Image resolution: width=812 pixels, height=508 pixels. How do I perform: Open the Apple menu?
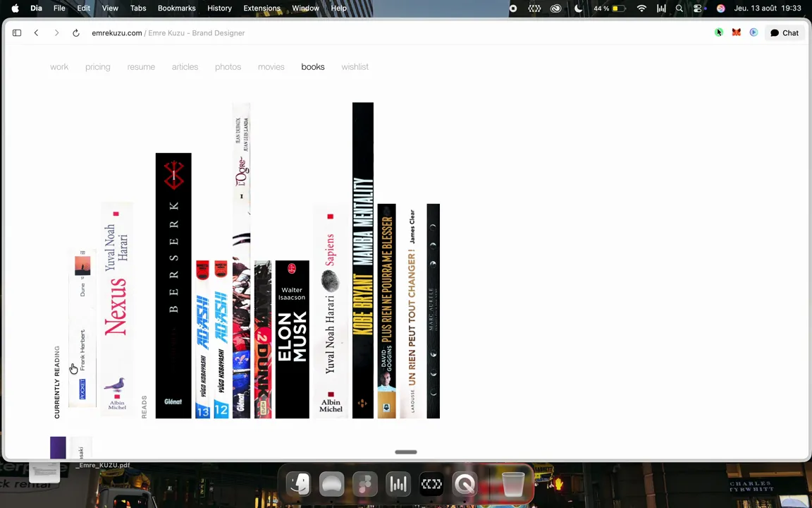[15, 8]
